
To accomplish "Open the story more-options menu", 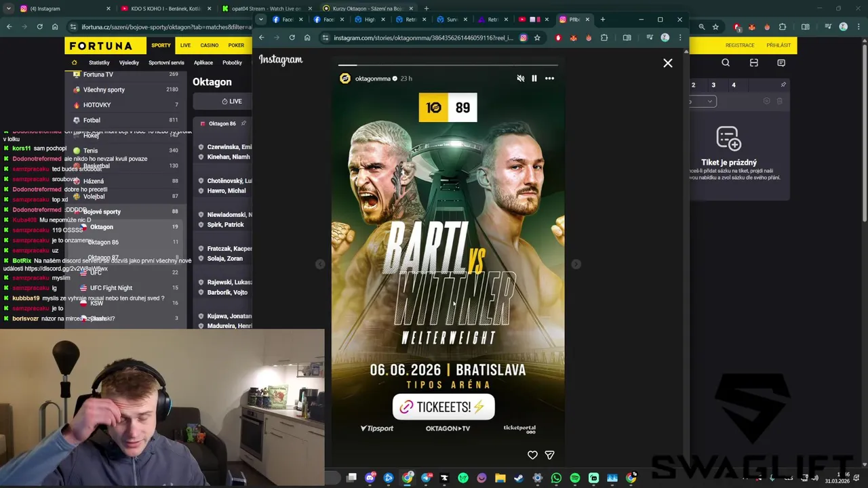I will click(549, 79).
